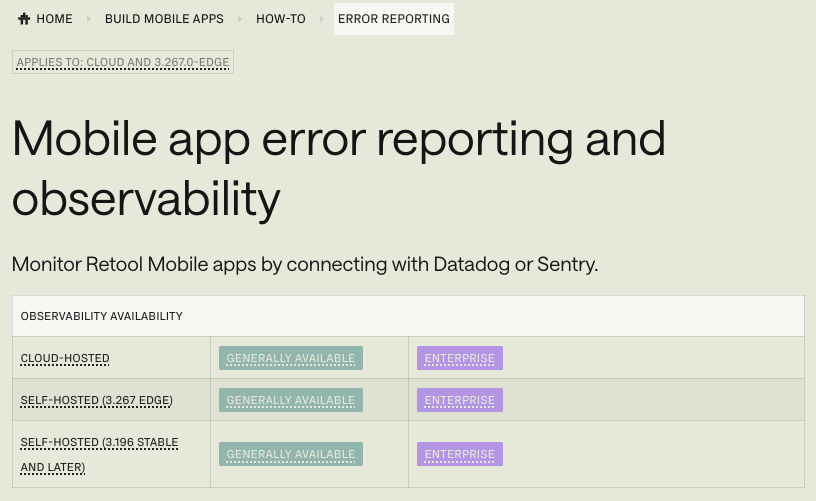The height and width of the screenshot is (501, 816).
Task: Click the Applies to Cloud and 3.267.0-edge badge
Action: click(123, 62)
